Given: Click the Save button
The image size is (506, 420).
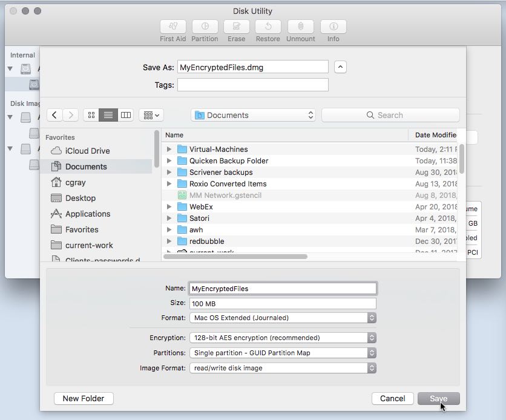Looking at the screenshot, I should click(439, 398).
